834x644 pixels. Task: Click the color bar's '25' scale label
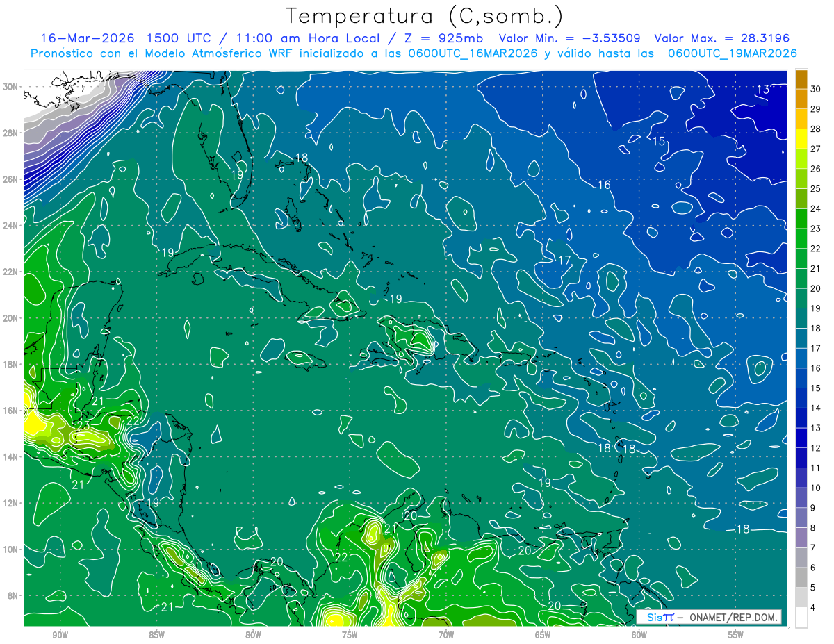tap(816, 188)
